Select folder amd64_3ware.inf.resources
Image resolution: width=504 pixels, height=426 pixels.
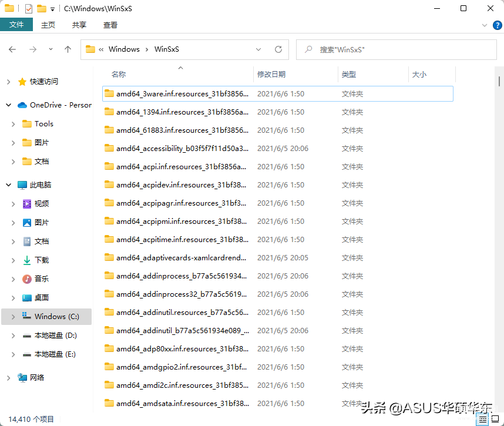(x=278, y=93)
